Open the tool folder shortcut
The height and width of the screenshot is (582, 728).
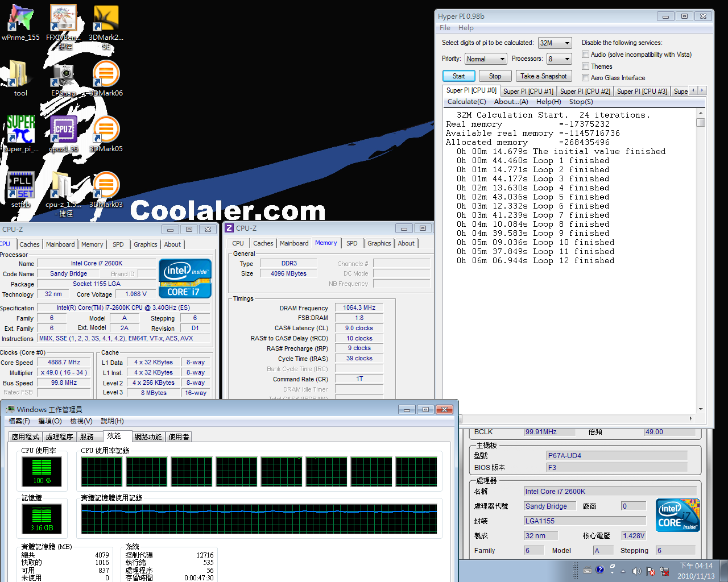click(x=20, y=78)
